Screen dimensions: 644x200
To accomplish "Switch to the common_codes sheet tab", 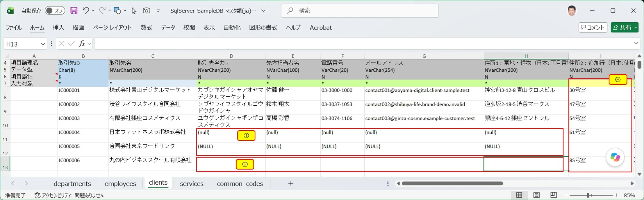I will (x=240, y=184).
